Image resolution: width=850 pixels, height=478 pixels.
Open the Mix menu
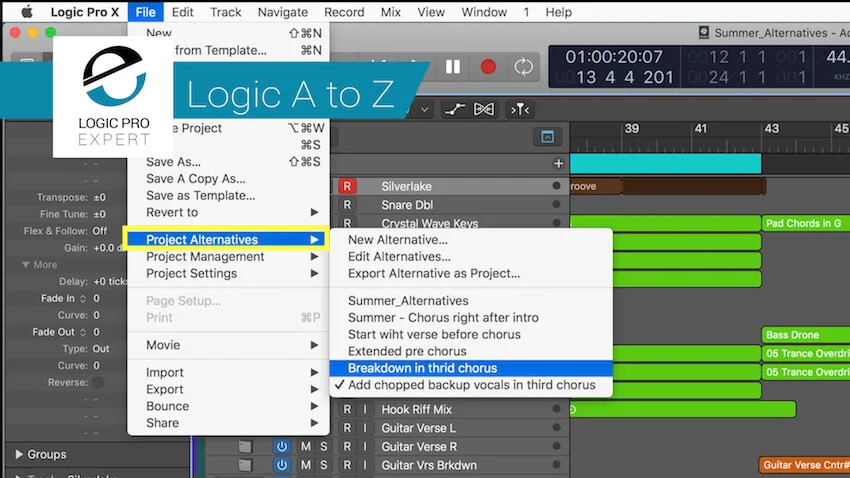click(x=390, y=12)
